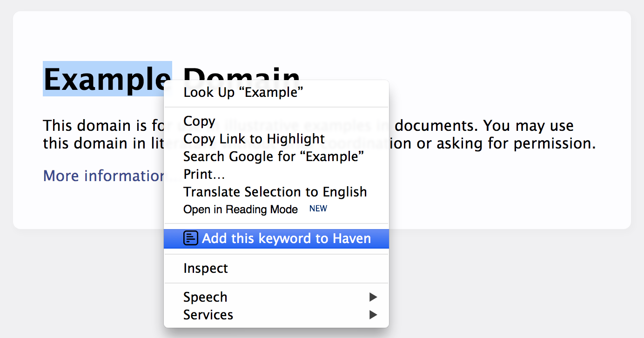The width and height of the screenshot is (644, 338).
Task: Click the Haven extension icon in the menu
Action: (x=191, y=238)
